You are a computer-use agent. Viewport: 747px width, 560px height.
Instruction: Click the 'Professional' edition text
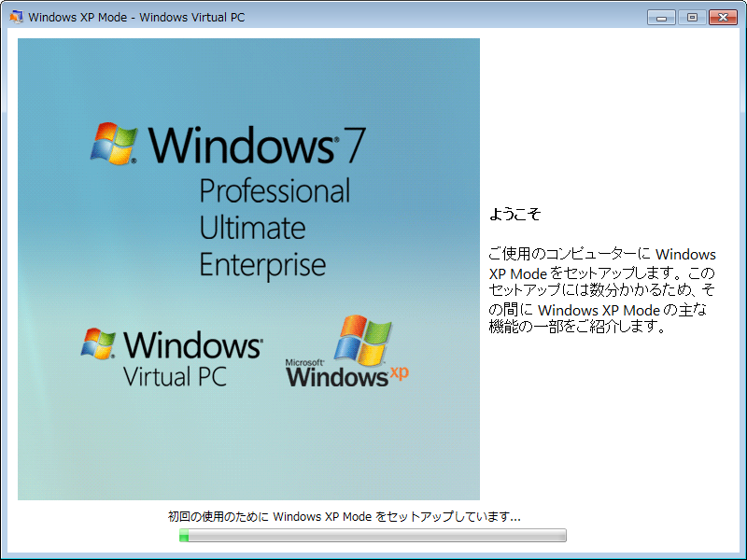click(275, 191)
